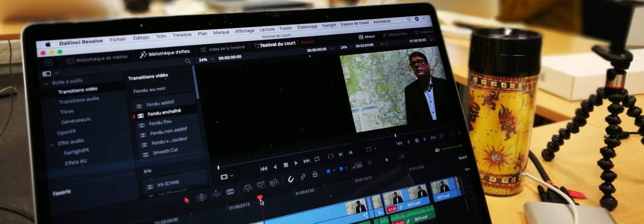Select the Fondu flou transition
Screen dimensions: 644x224
(x=160, y=122)
